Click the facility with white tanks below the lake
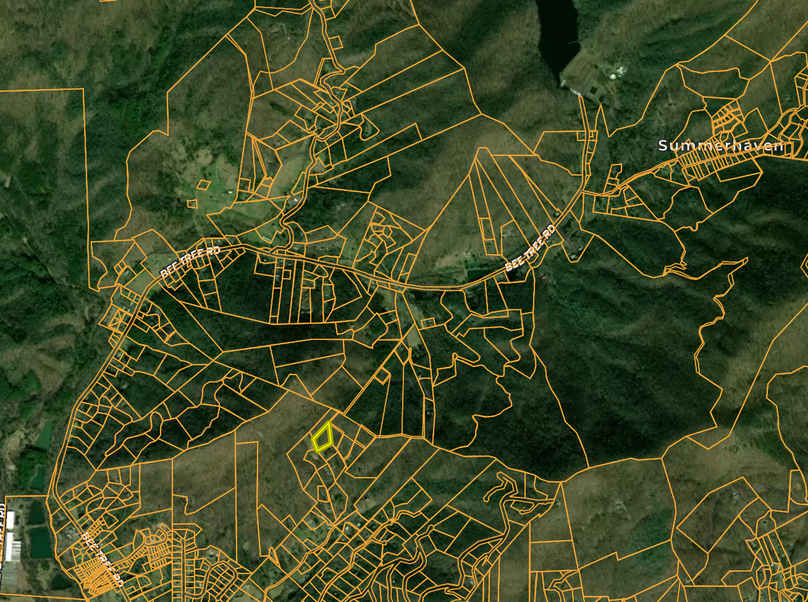808x602 pixels. point(616,72)
